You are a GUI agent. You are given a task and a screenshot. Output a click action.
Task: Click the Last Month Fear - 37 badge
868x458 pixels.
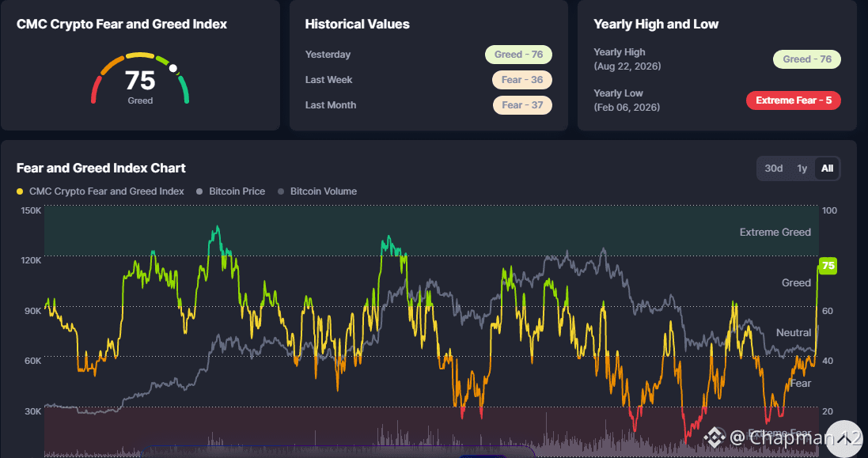pyautogui.click(x=522, y=105)
